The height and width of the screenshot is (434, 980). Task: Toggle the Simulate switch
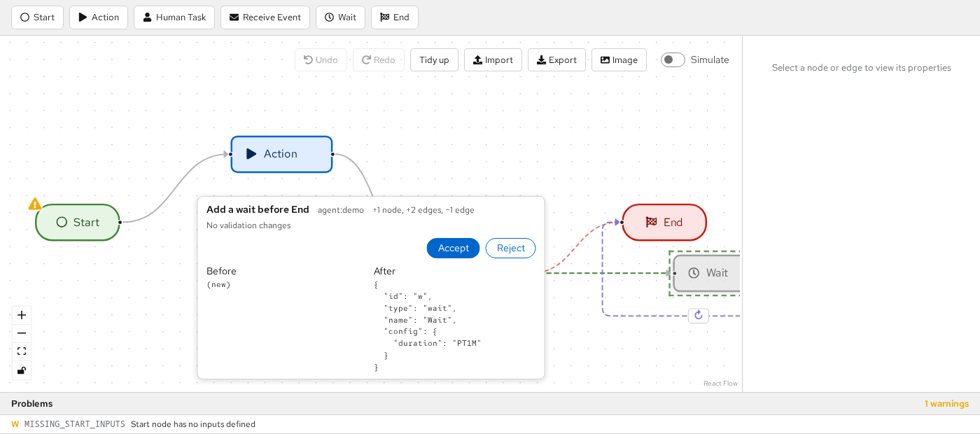[x=673, y=60]
